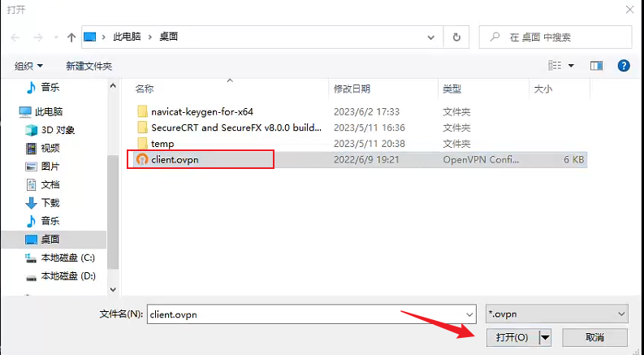
Task: Open the 组织 menu
Action: click(x=29, y=66)
